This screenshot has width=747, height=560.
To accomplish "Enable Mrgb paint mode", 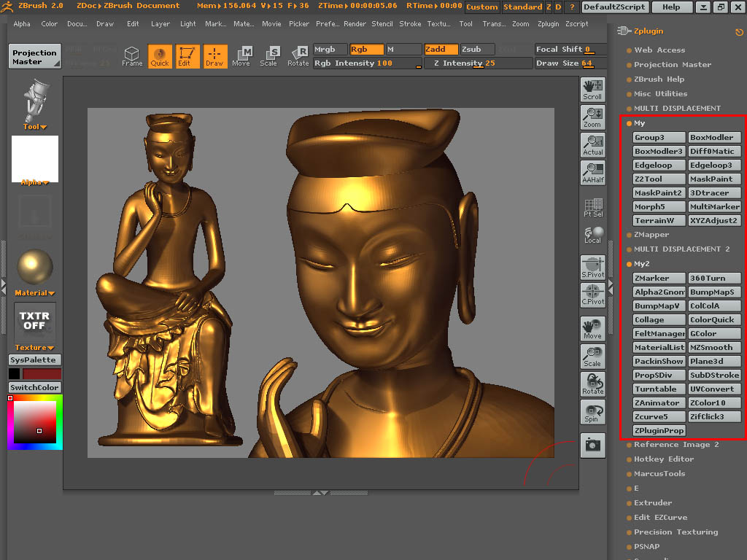I will pos(330,50).
